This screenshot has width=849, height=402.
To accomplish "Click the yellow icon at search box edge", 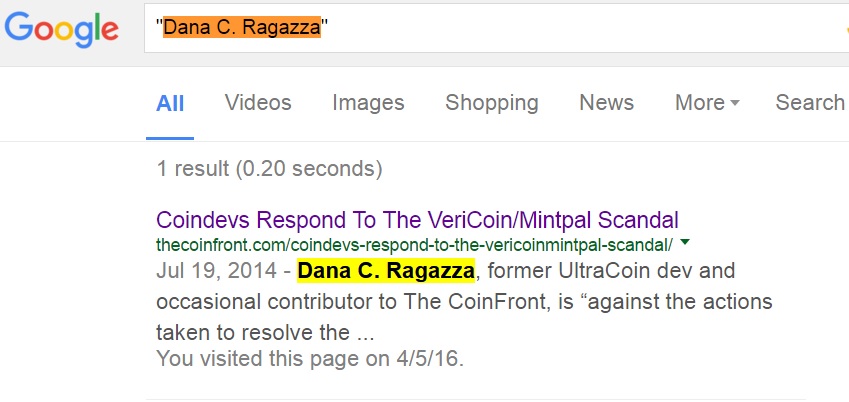I will point(846,31).
